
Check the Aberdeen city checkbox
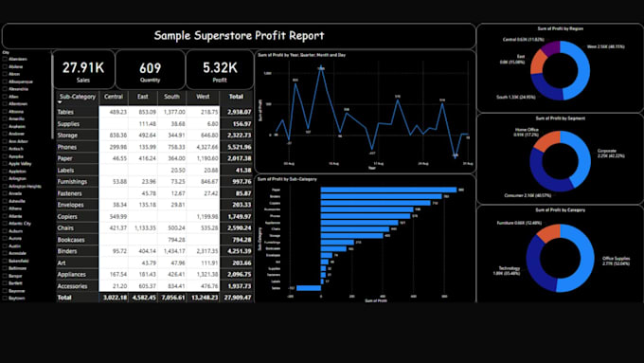(5, 59)
